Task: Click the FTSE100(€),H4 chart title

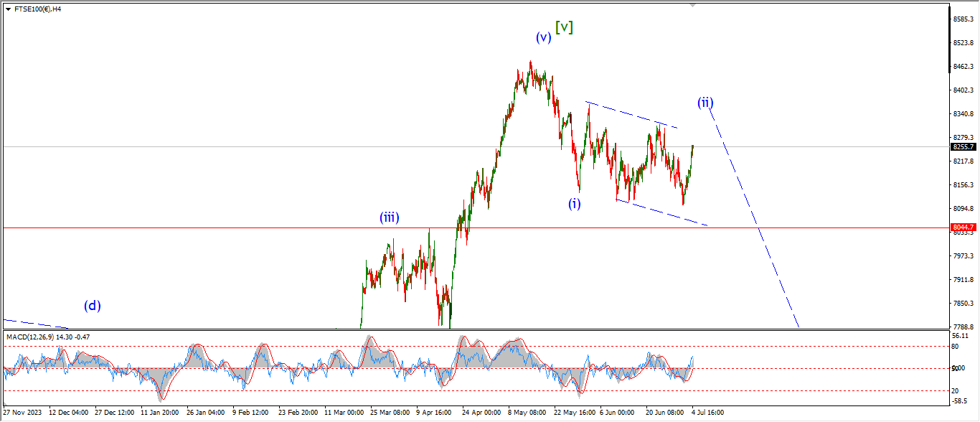Action: (37, 9)
